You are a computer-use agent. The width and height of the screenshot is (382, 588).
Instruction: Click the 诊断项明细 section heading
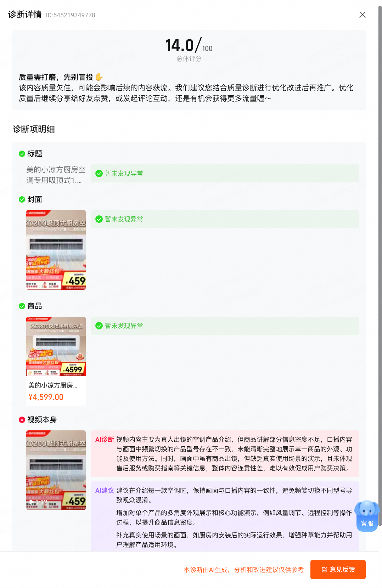point(34,129)
